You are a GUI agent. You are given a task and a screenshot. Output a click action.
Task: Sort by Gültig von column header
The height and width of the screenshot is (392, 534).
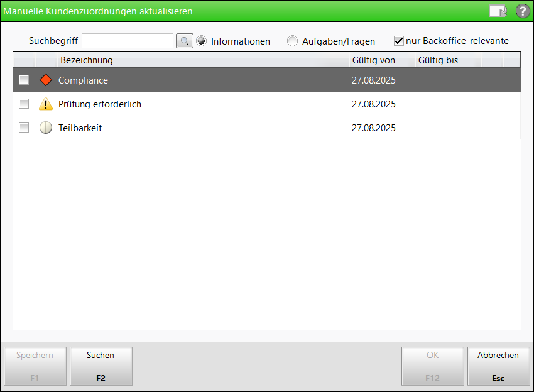click(x=381, y=60)
